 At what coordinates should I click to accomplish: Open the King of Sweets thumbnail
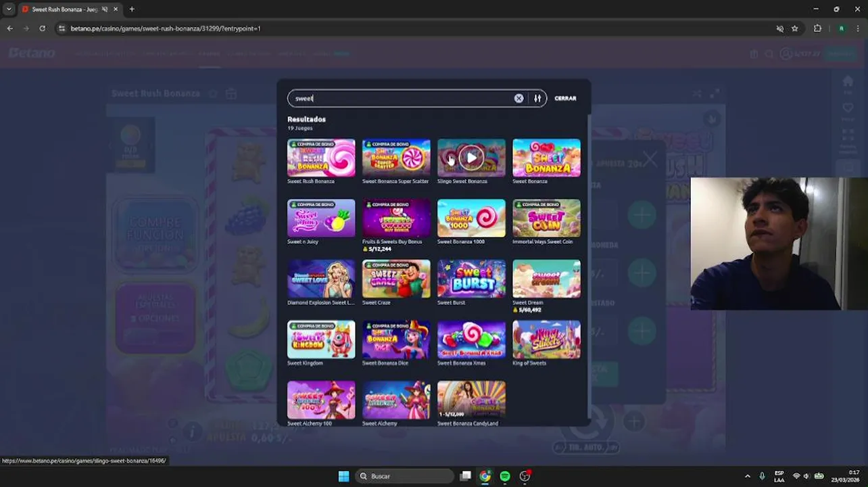click(x=546, y=339)
